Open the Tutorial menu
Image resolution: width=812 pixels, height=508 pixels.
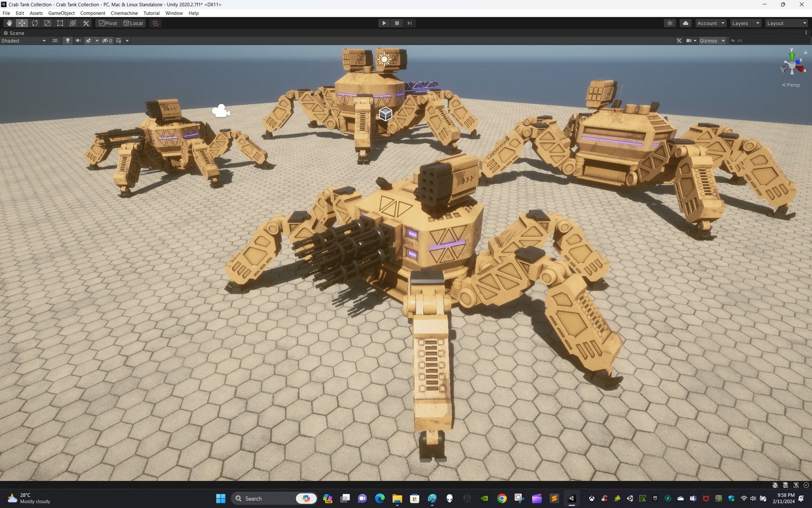pyautogui.click(x=151, y=13)
